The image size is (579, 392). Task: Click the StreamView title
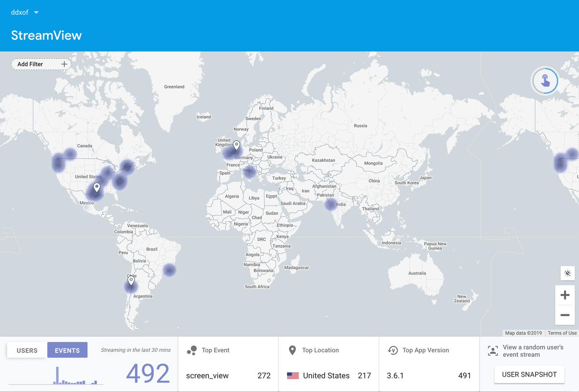click(46, 35)
